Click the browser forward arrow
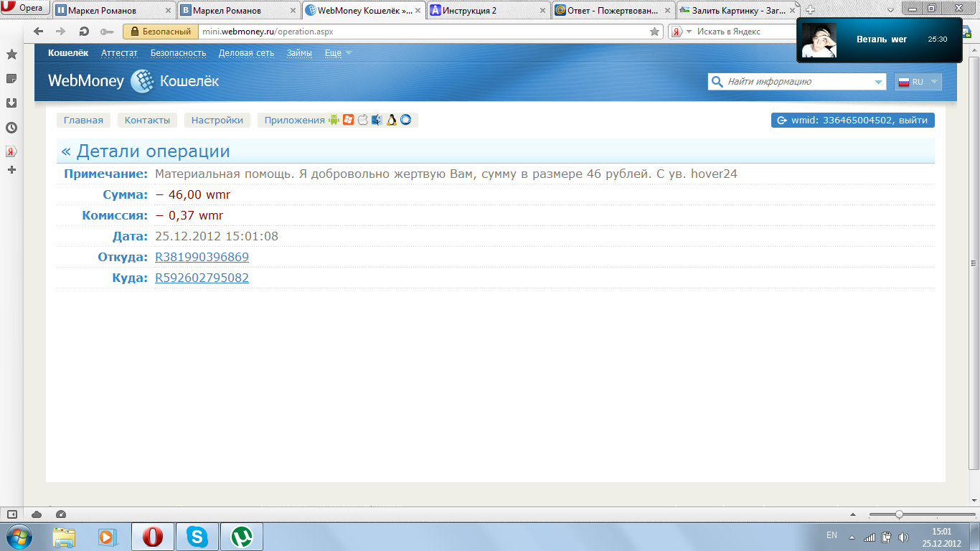Image resolution: width=980 pixels, height=551 pixels. click(61, 32)
